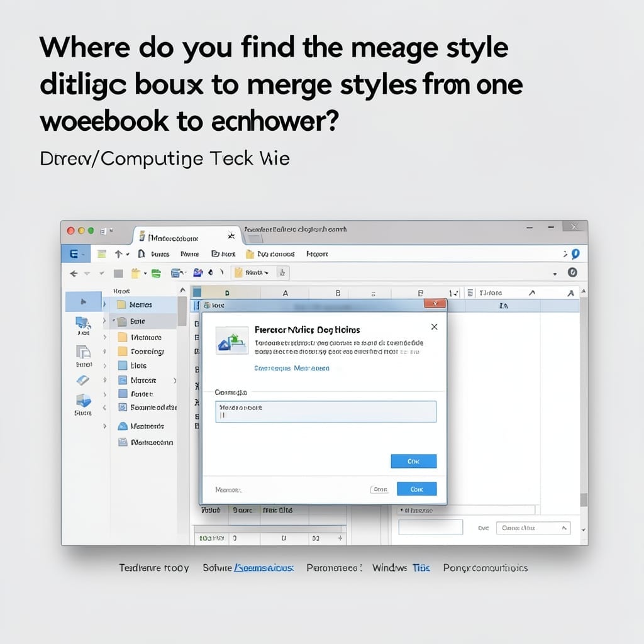The height and width of the screenshot is (644, 644).
Task: Click the tree panel scrollbar thumb
Action: click(x=182, y=312)
